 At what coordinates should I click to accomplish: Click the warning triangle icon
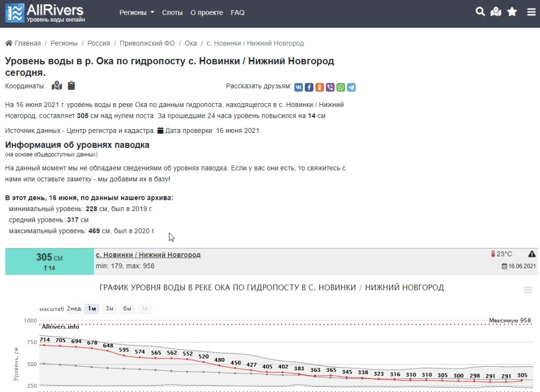[x=532, y=254]
